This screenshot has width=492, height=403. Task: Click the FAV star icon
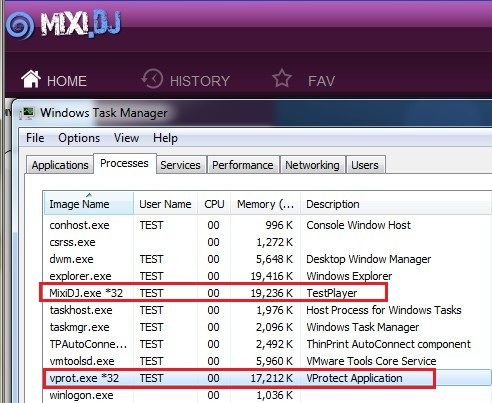[282, 78]
